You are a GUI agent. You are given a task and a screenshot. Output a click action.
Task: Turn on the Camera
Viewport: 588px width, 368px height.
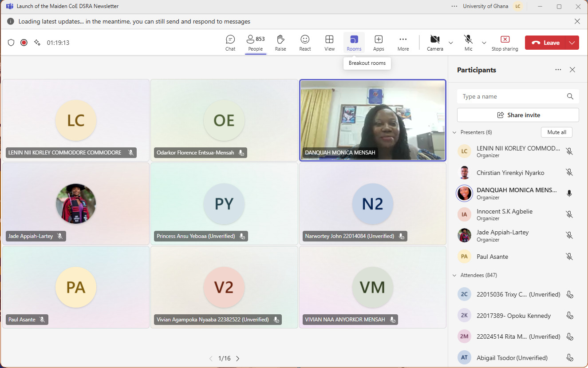(x=435, y=43)
